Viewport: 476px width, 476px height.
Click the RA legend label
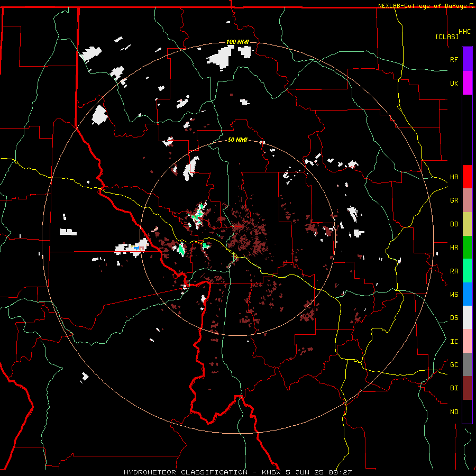point(454,271)
